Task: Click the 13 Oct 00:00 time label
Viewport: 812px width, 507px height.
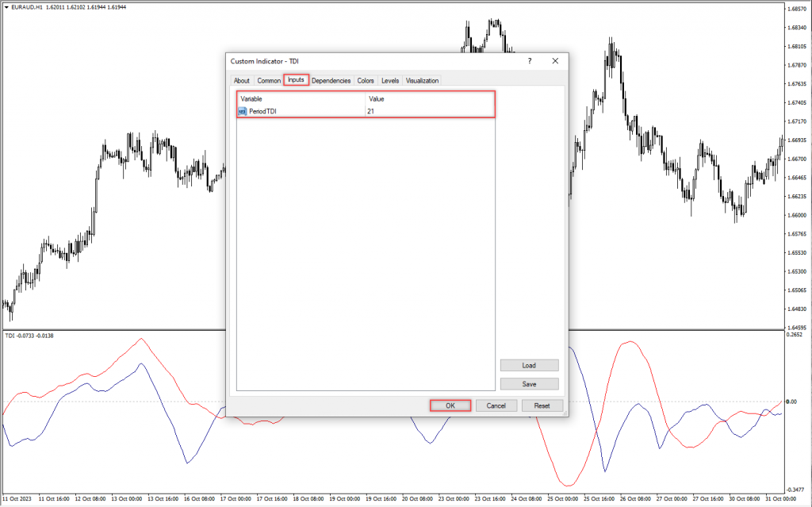Action: click(x=126, y=499)
